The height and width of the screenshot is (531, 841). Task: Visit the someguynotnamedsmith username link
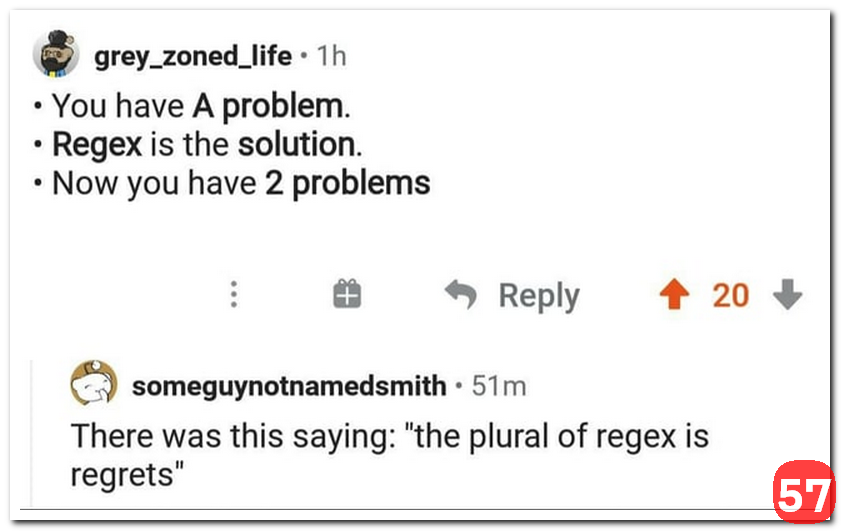[x=288, y=385]
